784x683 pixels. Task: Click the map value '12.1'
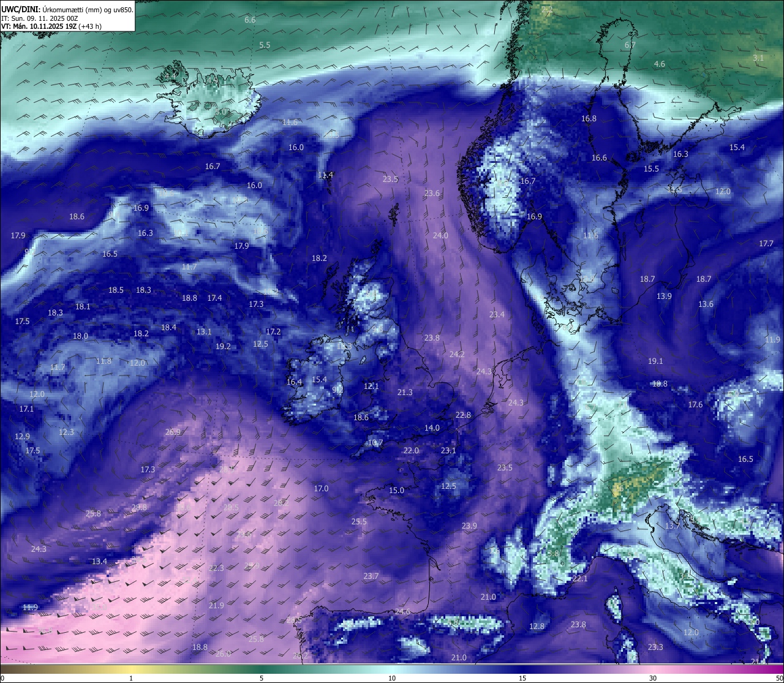(x=371, y=387)
